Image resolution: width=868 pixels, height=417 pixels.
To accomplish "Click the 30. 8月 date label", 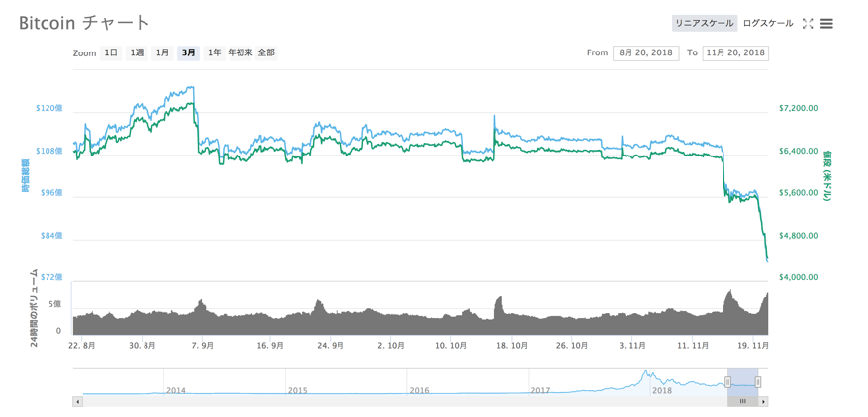I will [x=143, y=345].
